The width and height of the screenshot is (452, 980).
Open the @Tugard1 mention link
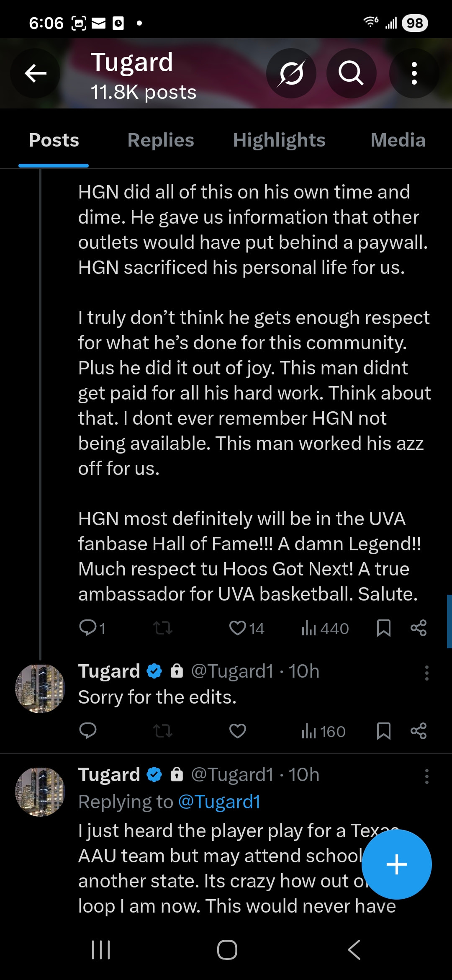[x=219, y=802]
